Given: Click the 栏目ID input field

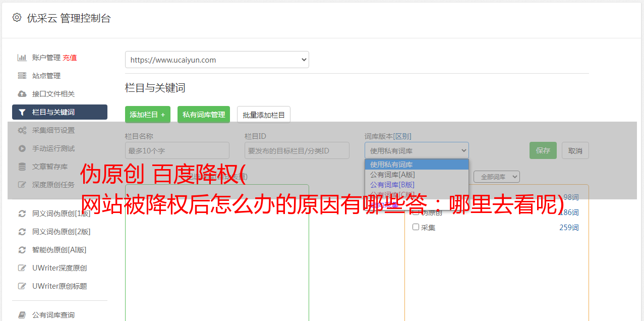Looking at the screenshot, I should click(297, 150).
